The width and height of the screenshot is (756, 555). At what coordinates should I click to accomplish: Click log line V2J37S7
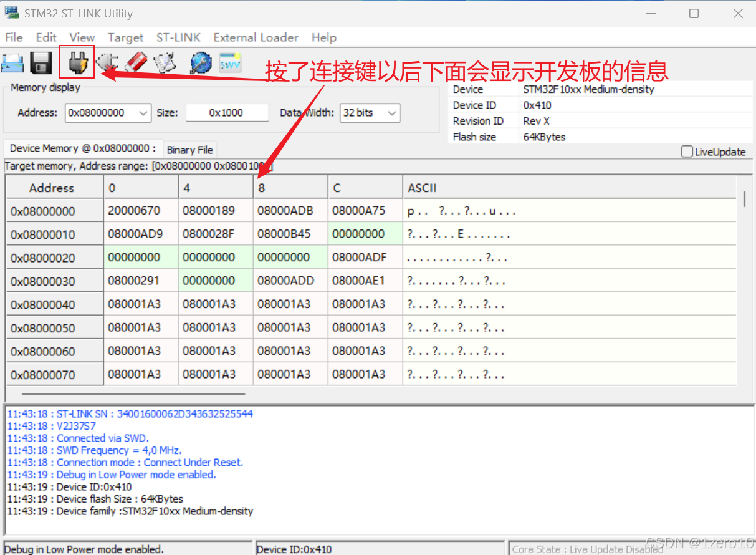coord(52,426)
